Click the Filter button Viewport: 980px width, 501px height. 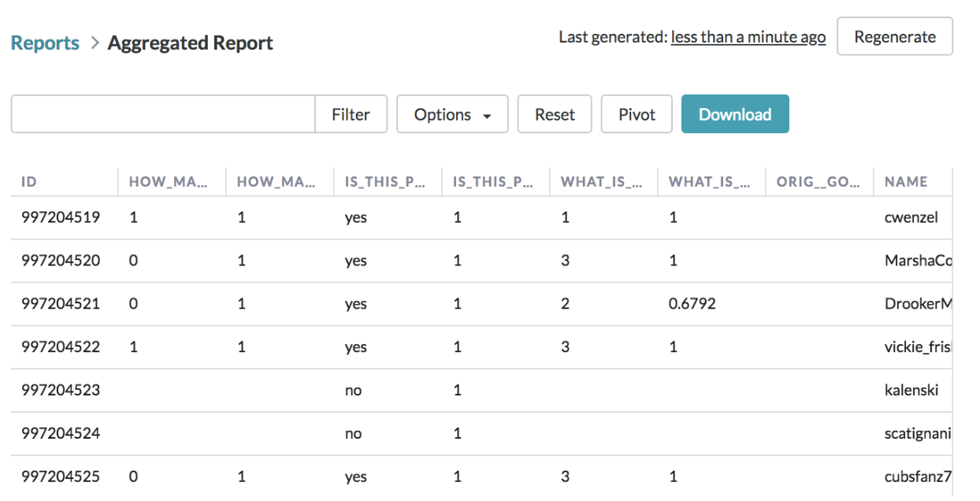click(x=351, y=114)
